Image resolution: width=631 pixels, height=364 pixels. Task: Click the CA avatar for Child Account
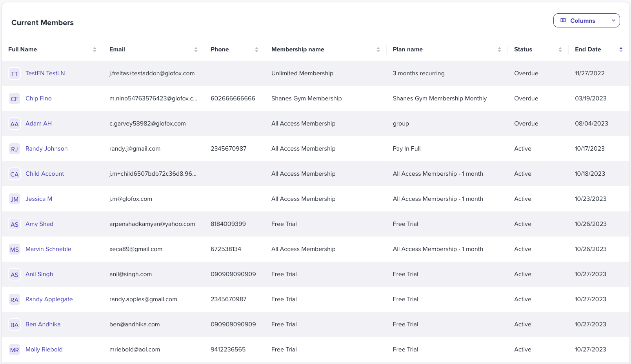tap(15, 174)
